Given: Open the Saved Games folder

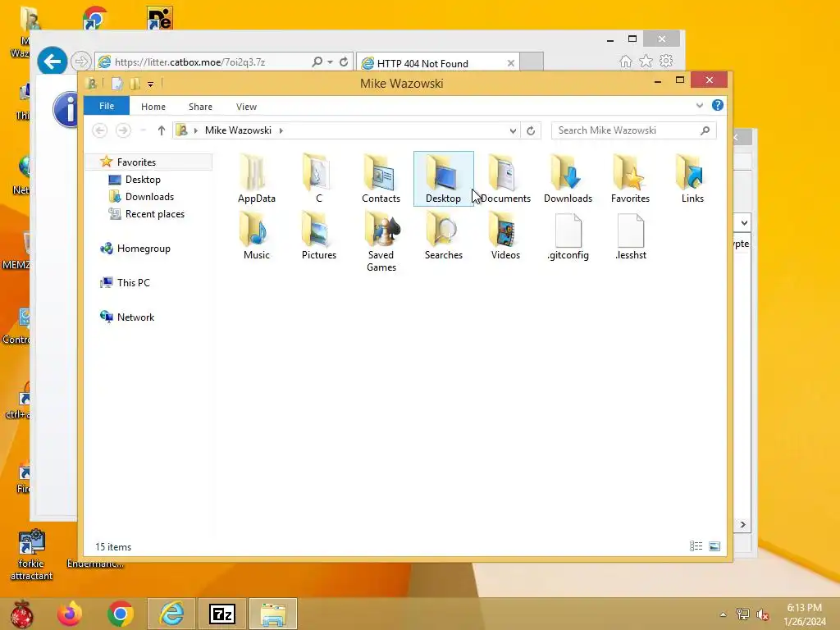Looking at the screenshot, I should [381, 242].
